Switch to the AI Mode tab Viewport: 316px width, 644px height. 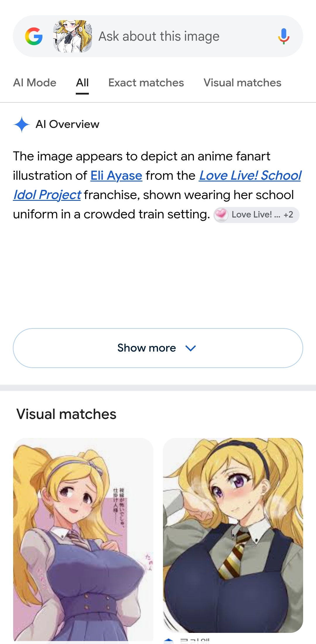35,83
